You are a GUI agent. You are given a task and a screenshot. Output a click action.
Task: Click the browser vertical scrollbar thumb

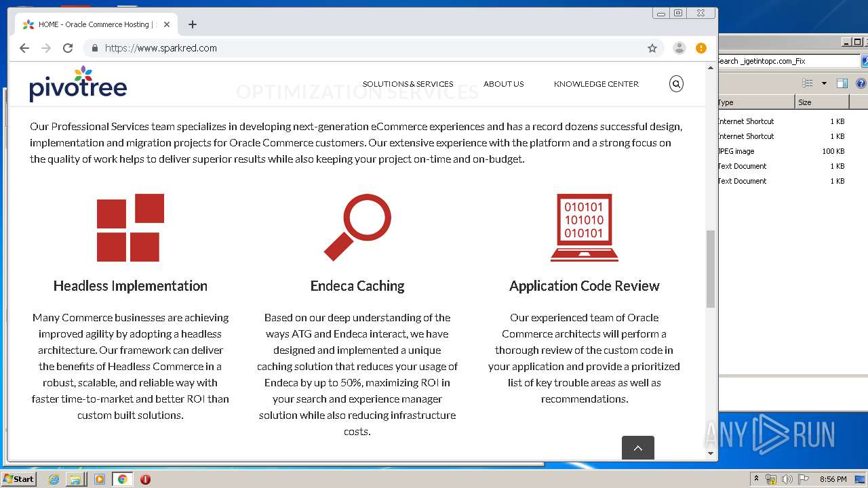[711, 269]
